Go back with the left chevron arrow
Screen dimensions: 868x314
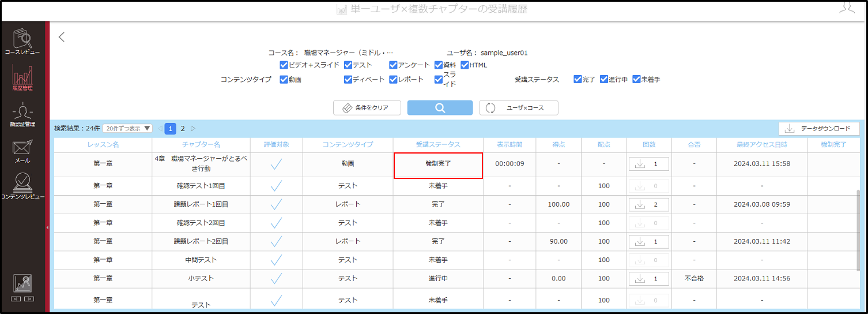pos(62,37)
